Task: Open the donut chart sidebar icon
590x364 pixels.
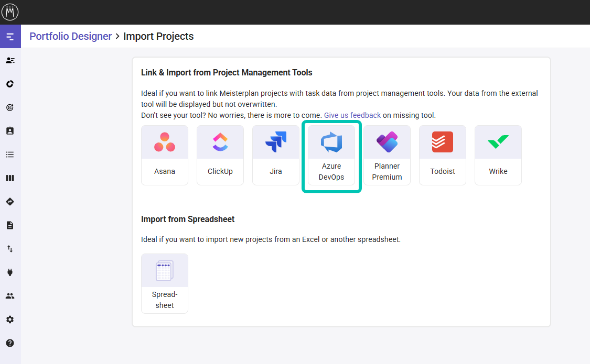Action: click(x=10, y=84)
